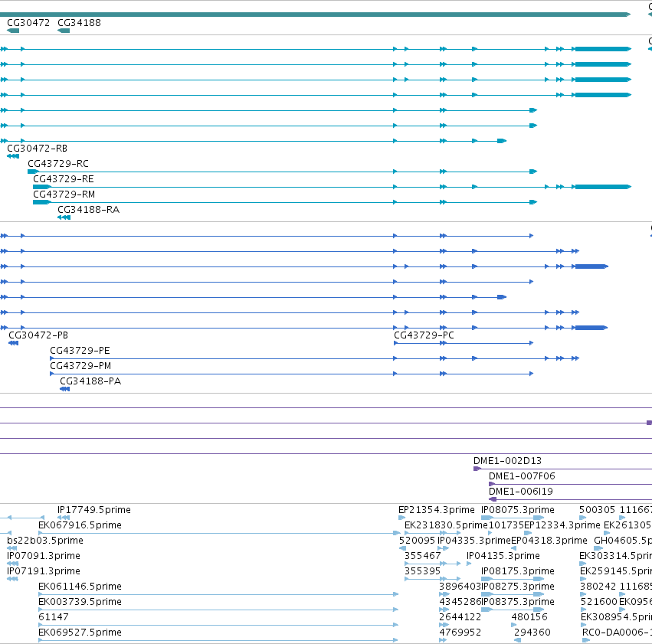Select the CG43729-PC protein label
652x644 pixels.
[x=424, y=335]
